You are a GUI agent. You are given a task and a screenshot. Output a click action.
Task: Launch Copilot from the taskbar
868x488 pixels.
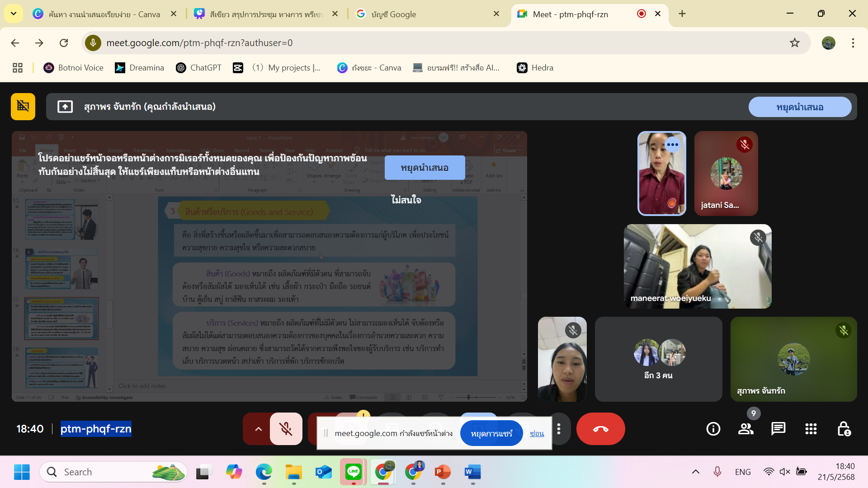(234, 472)
